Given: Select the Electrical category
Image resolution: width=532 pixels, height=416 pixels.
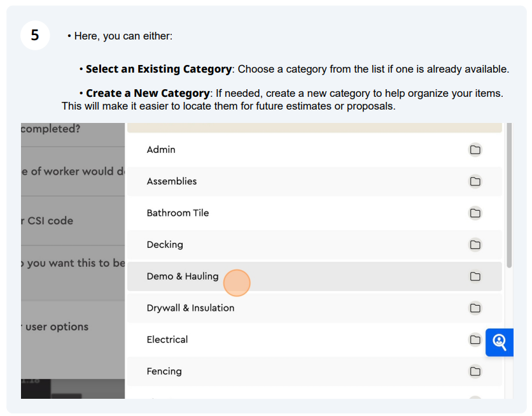Looking at the screenshot, I should click(314, 340).
